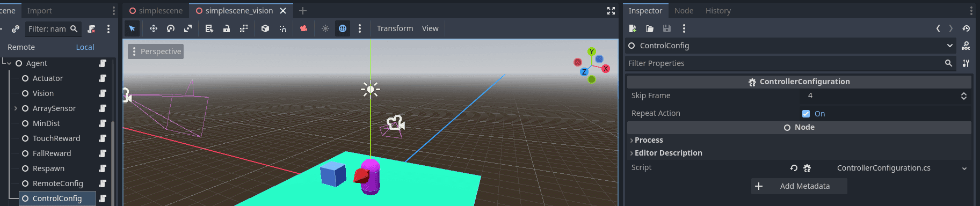The height and width of the screenshot is (206, 980).
Task: Switch to the Import dock tab
Action: point(40,11)
